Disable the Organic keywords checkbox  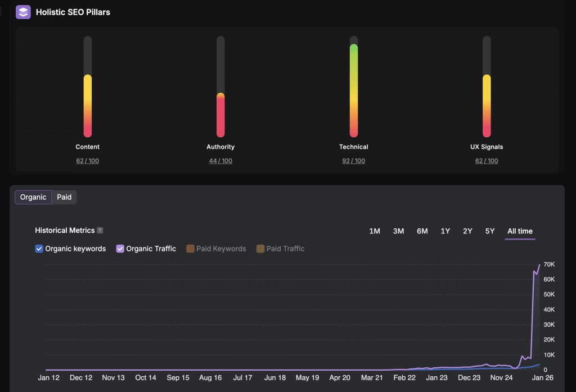(x=39, y=248)
